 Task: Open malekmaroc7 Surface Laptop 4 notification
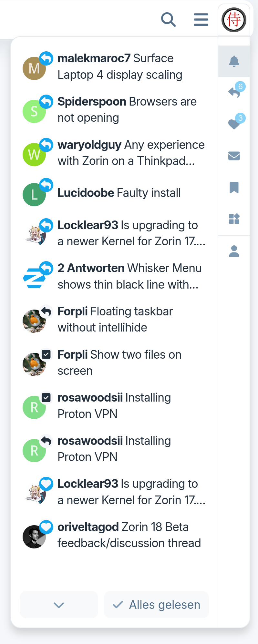coord(119,66)
